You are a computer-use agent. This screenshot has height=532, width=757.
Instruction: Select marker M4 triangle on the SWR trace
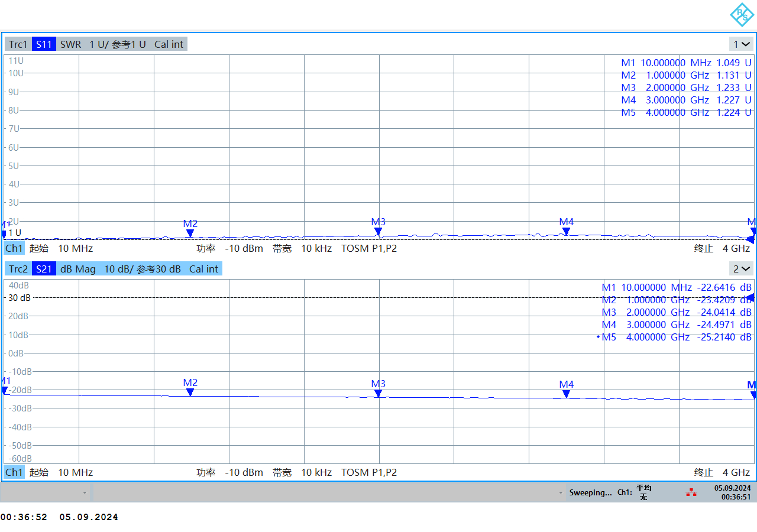[566, 232]
